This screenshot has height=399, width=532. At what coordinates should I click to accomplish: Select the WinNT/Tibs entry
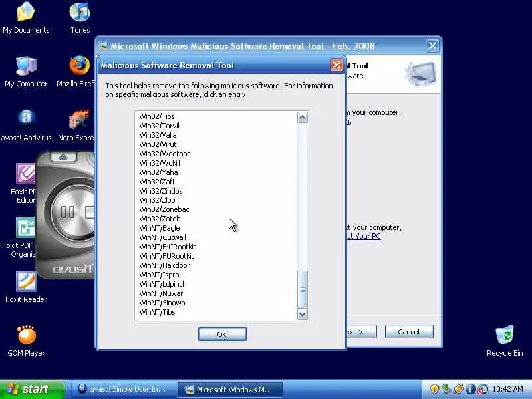[x=157, y=312]
